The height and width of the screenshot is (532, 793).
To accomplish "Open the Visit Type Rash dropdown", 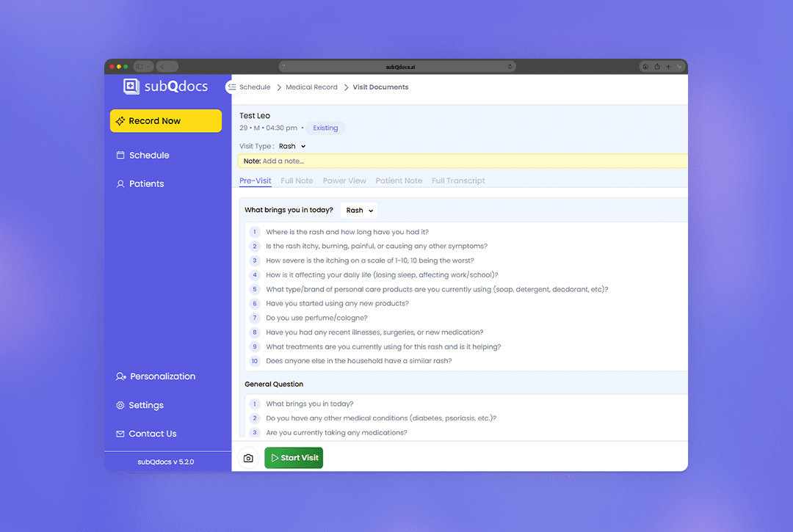I will [x=292, y=146].
